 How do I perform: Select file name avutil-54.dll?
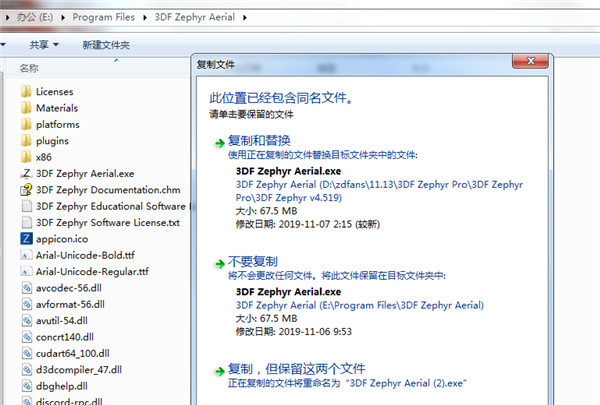tap(62, 320)
